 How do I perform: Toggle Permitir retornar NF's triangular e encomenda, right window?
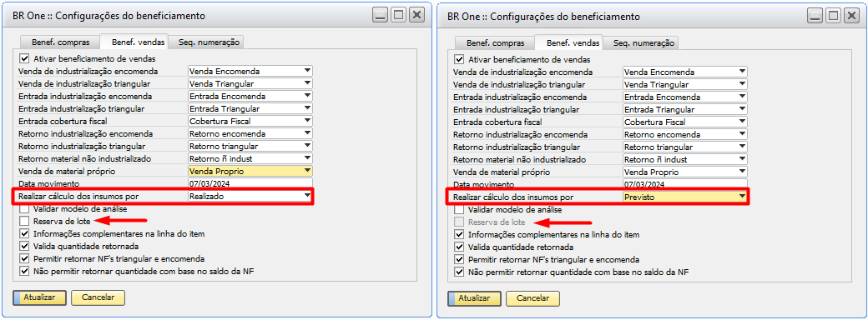point(458,259)
